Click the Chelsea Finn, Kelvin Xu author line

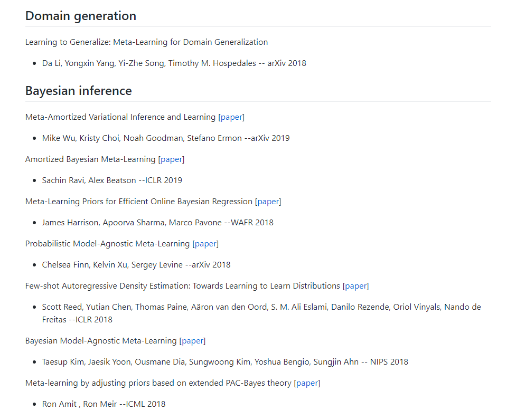coord(136,265)
